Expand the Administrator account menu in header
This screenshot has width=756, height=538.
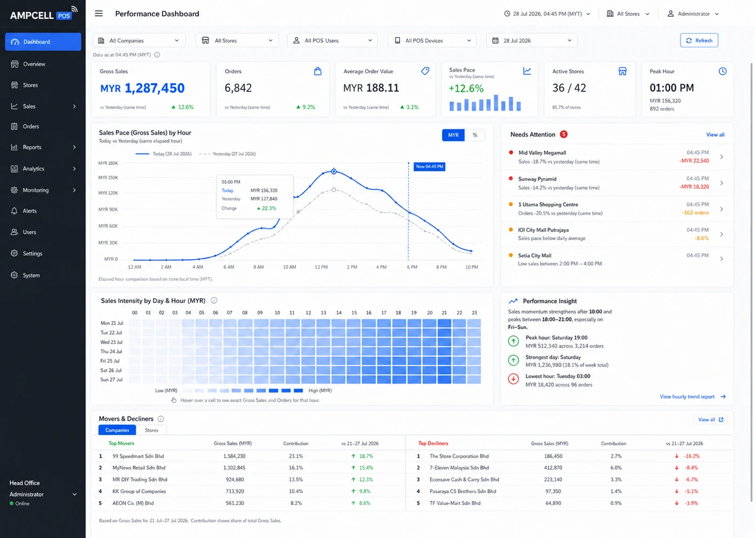[x=693, y=14]
